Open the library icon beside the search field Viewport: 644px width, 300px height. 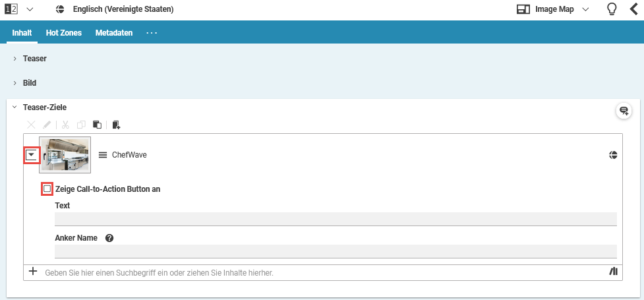click(x=613, y=271)
